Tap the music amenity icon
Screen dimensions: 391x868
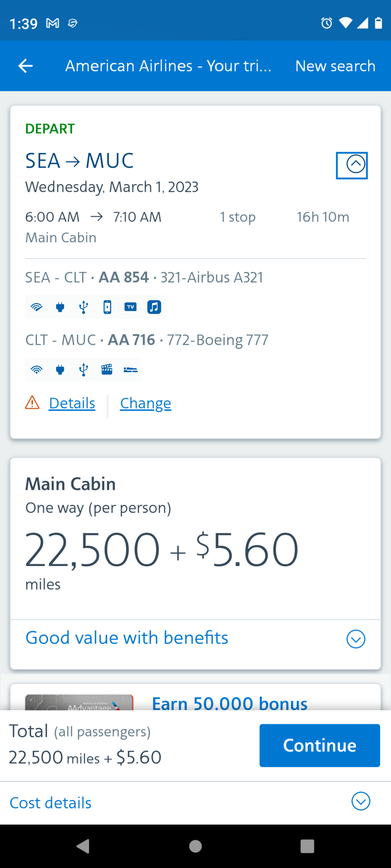154,307
